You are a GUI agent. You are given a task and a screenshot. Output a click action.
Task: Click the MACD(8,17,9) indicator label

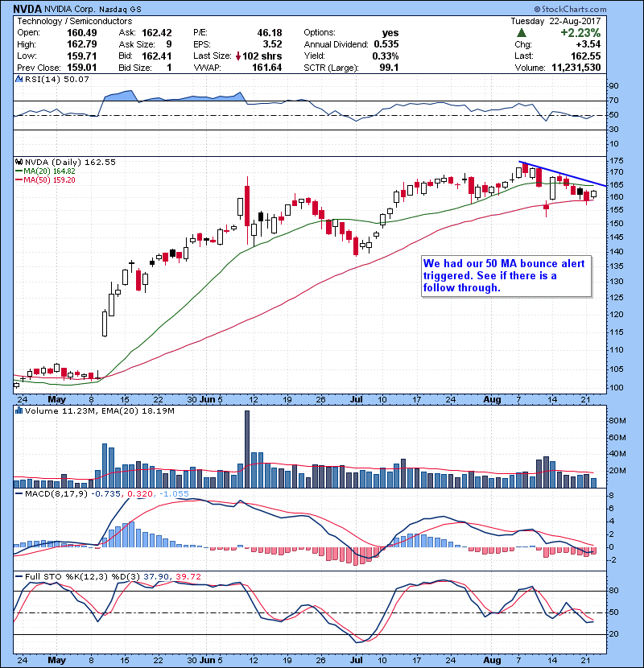pyautogui.click(x=56, y=494)
